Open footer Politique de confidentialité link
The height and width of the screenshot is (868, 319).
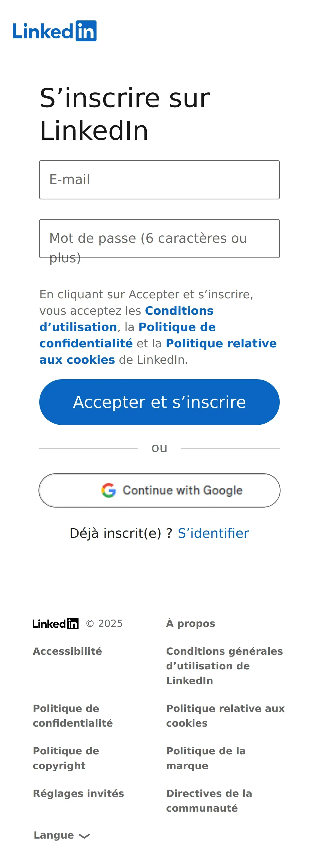click(73, 716)
